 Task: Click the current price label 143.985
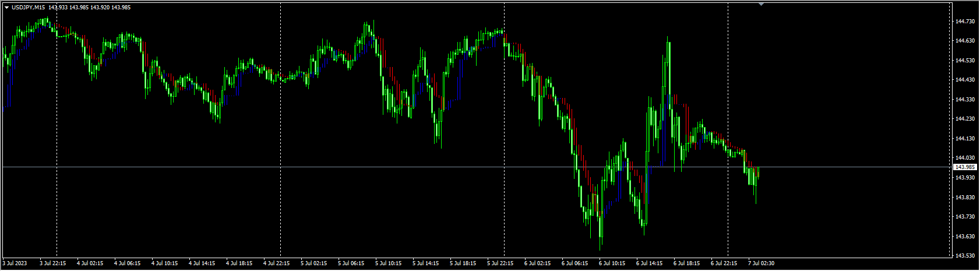(965, 167)
